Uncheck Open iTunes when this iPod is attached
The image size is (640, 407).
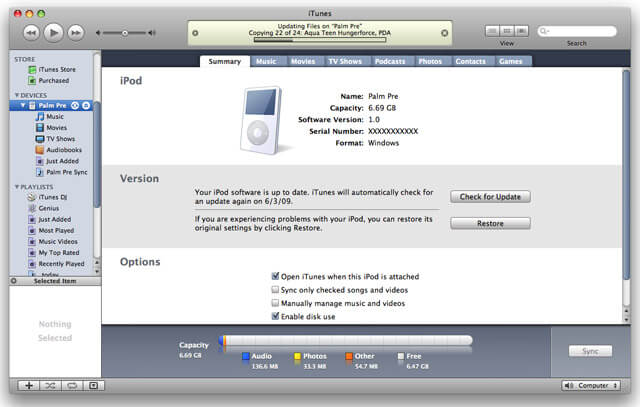coord(275,276)
